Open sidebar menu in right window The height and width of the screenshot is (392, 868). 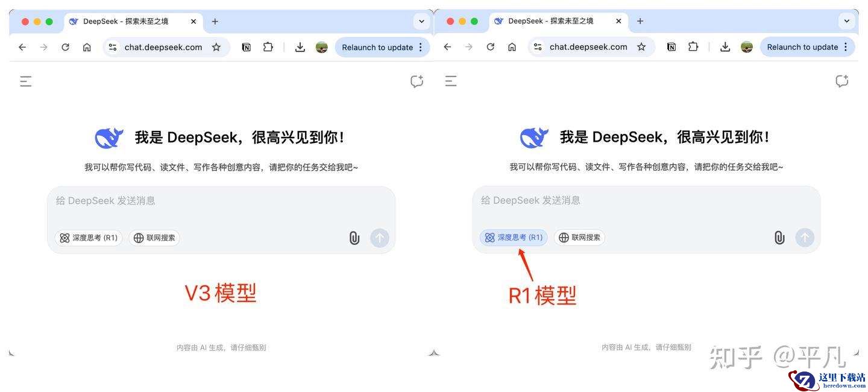pos(451,81)
